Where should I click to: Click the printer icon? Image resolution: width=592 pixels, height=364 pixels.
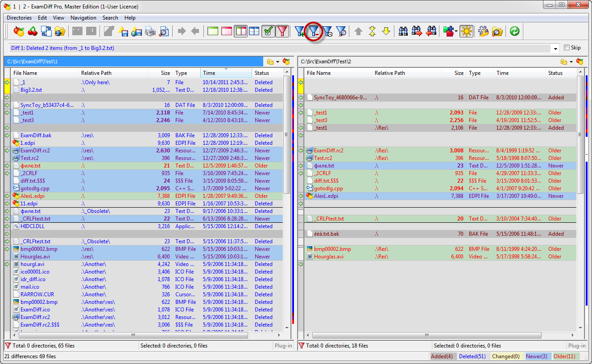[x=150, y=31]
